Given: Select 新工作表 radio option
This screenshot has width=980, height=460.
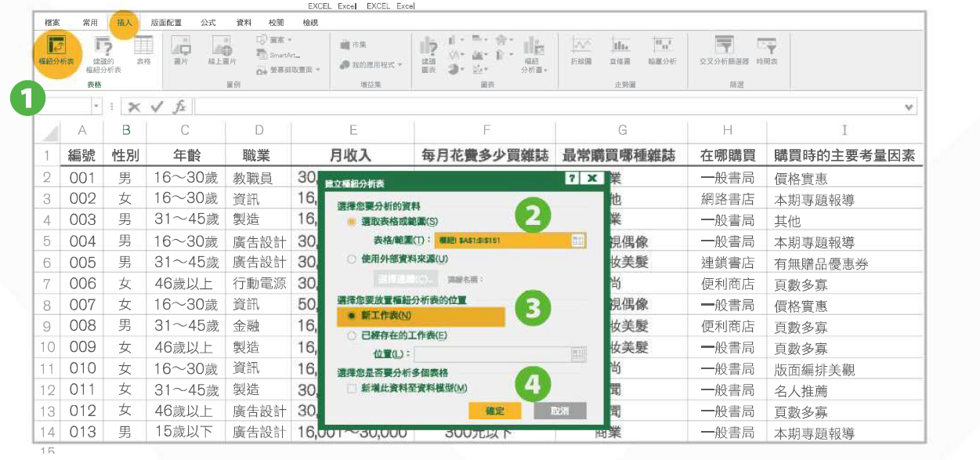Looking at the screenshot, I should tap(352, 316).
